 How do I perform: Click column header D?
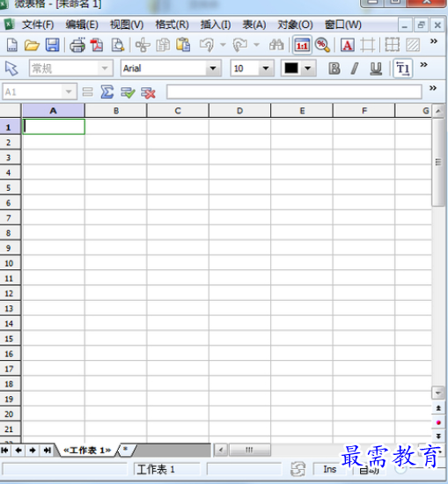(x=240, y=111)
